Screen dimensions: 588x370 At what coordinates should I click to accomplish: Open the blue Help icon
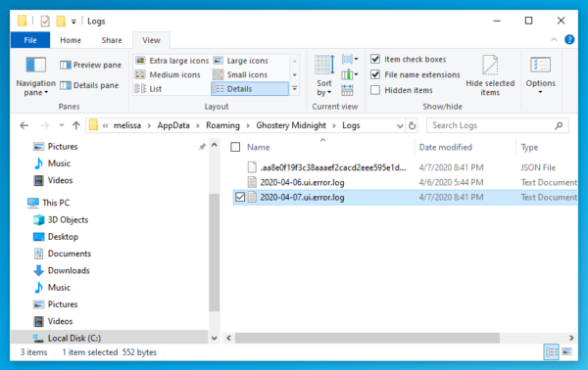point(569,39)
